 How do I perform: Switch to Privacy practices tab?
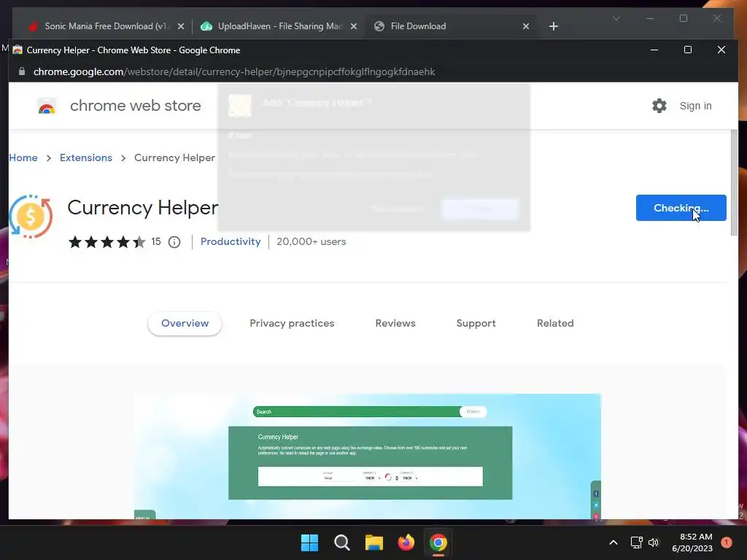click(292, 323)
